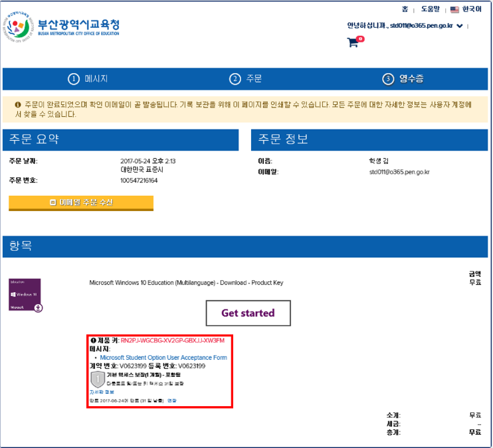Click the shield icon for access guarantee

[x=97, y=379]
